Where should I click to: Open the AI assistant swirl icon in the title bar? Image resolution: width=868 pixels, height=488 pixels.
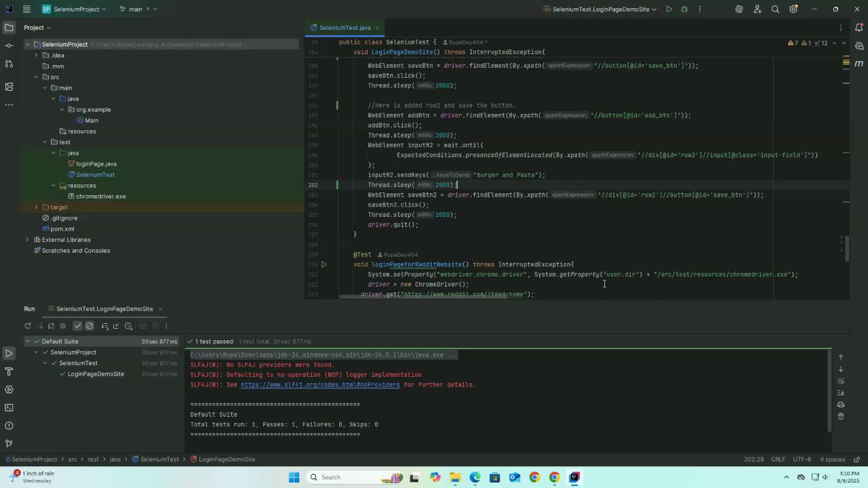pyautogui.click(x=739, y=9)
